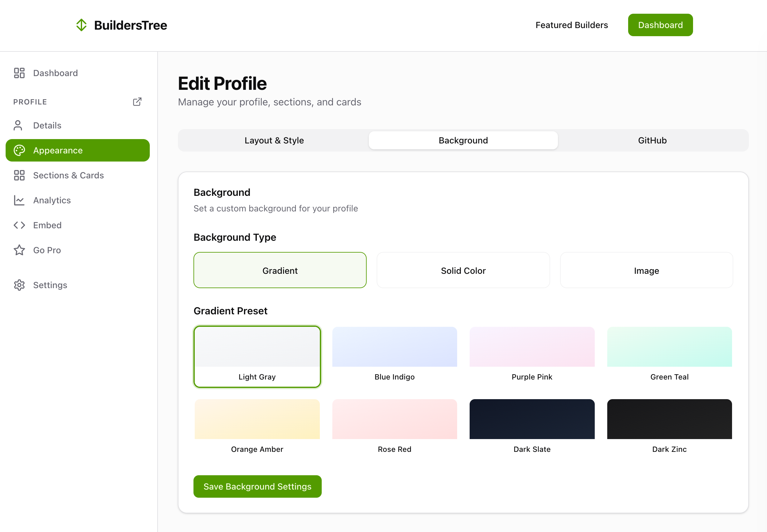
Task: Open the Featured Builders link
Action: tap(571, 25)
